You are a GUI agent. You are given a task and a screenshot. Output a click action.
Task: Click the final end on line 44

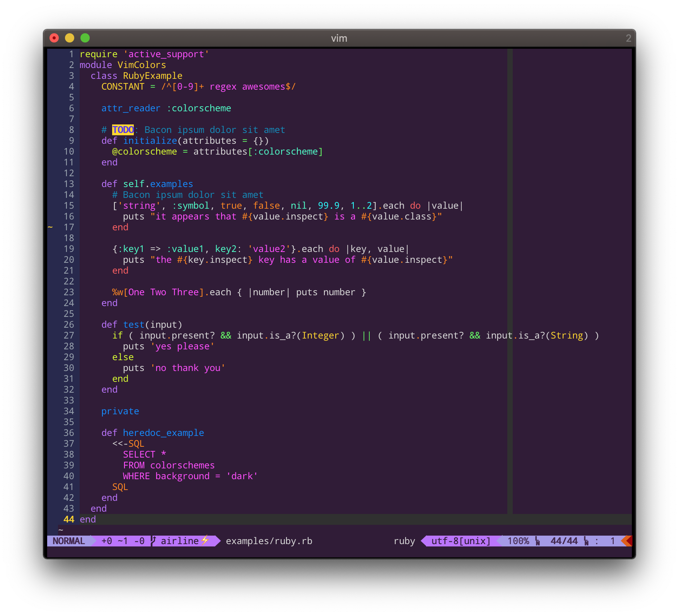tap(88, 519)
